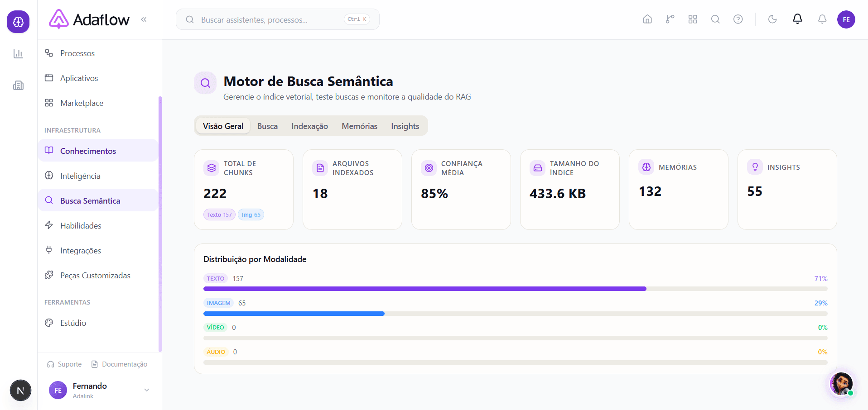This screenshot has height=410, width=868.
Task: Click the search icon in top bar
Action: (715, 19)
